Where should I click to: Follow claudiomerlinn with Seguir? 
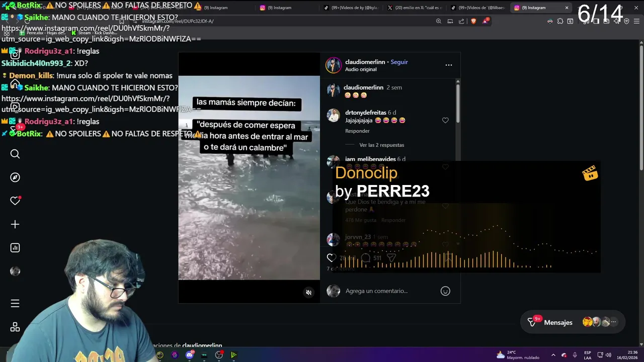[399, 62]
